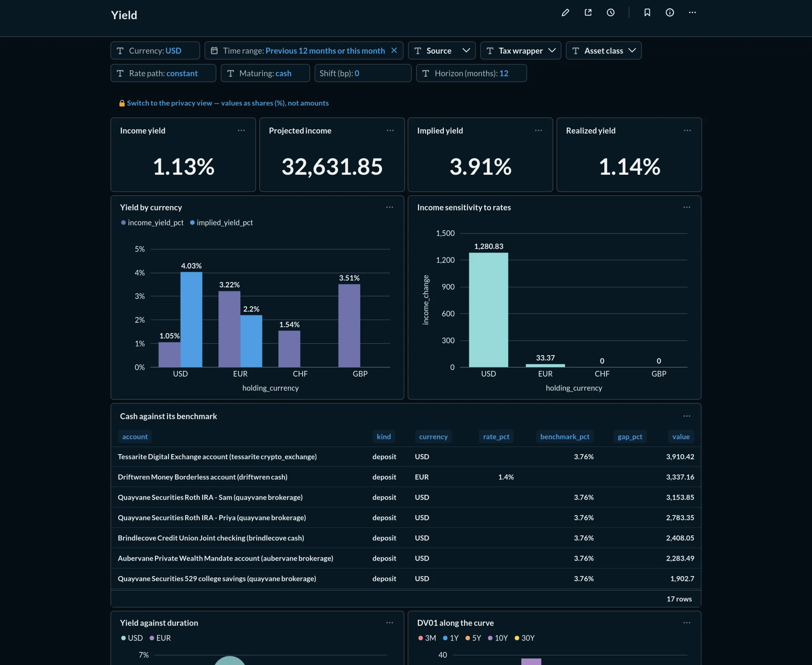Screen dimensions: 812x665
Task: Open the info circle icon
Action: 670,13
